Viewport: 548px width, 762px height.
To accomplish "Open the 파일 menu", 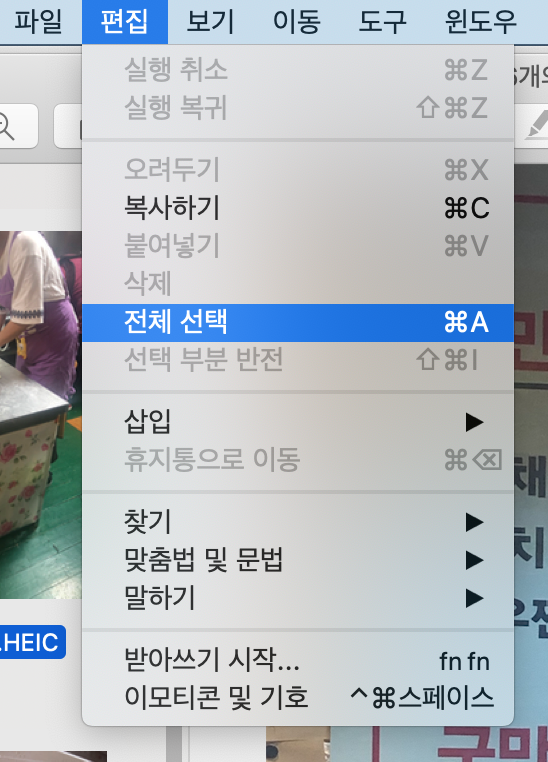I will pos(38,22).
